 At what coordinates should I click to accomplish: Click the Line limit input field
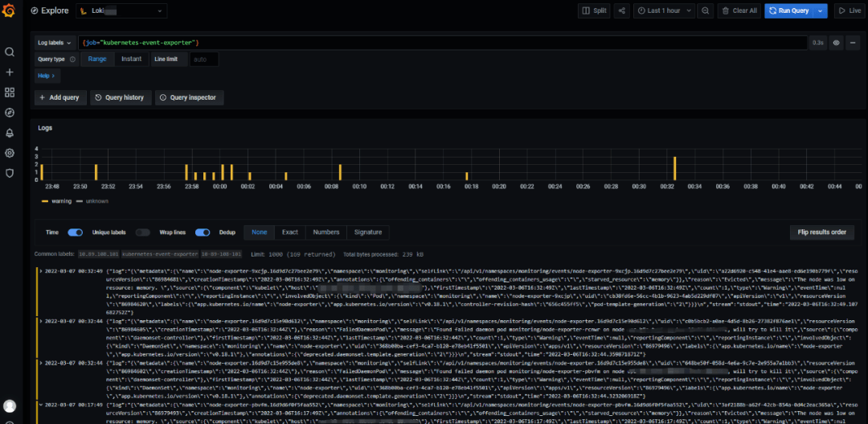coord(204,60)
